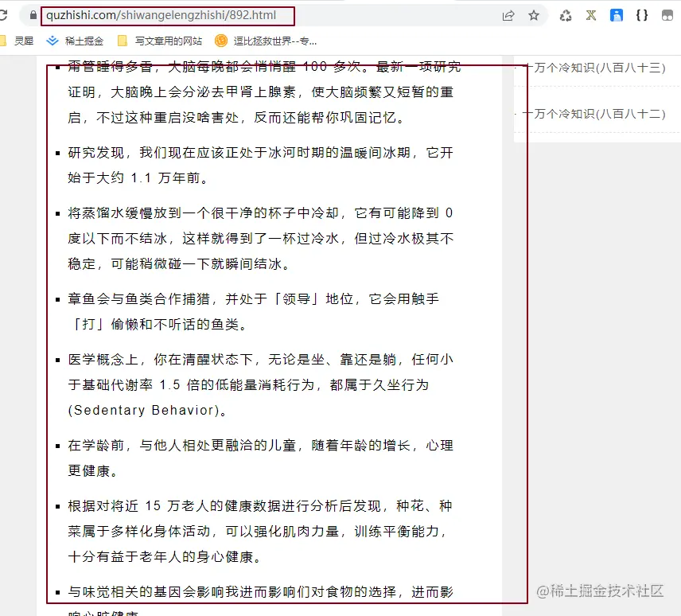681x616 pixels.
Task: Open the 灵犀 bookmark
Action: [18, 41]
